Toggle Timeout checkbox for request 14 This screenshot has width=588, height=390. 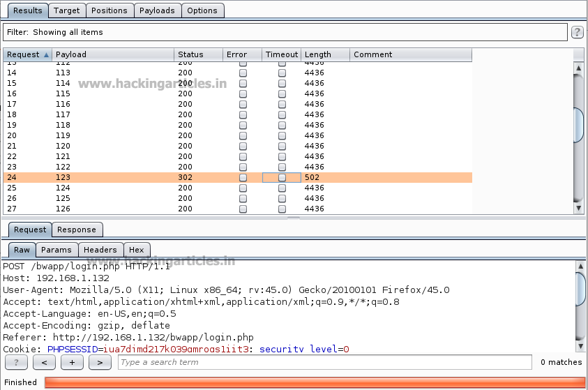pos(282,73)
